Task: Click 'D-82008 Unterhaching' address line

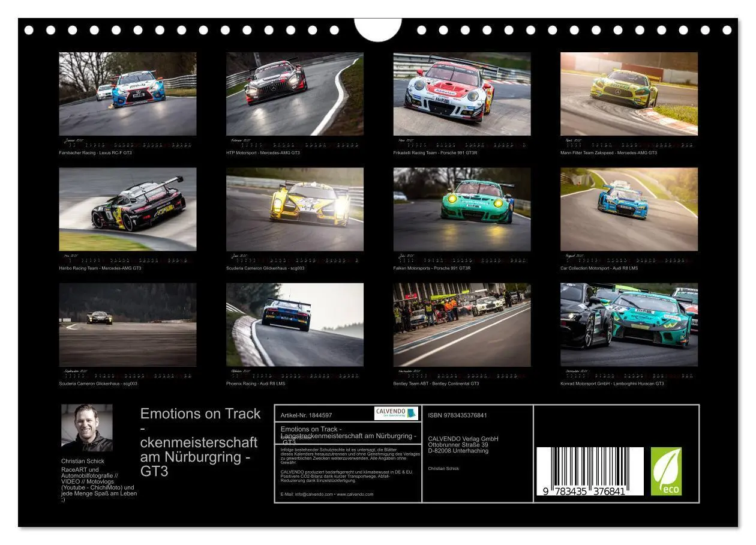Action: 458,451
